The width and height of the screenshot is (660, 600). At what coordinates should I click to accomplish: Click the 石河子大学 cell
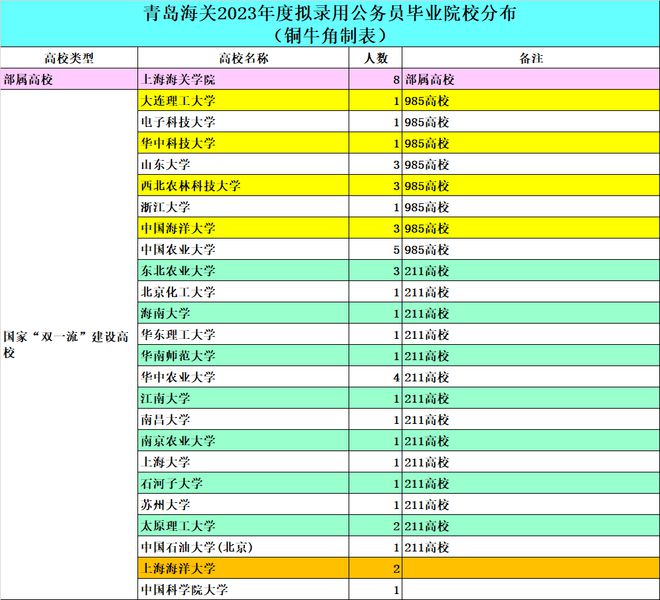point(243,483)
